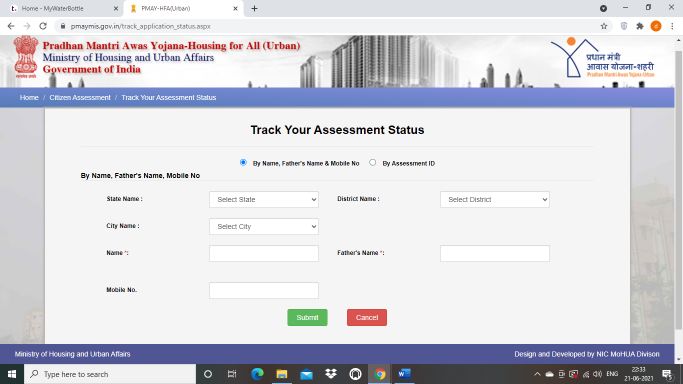
Task: Open Word from the taskbar
Action: pos(404,374)
